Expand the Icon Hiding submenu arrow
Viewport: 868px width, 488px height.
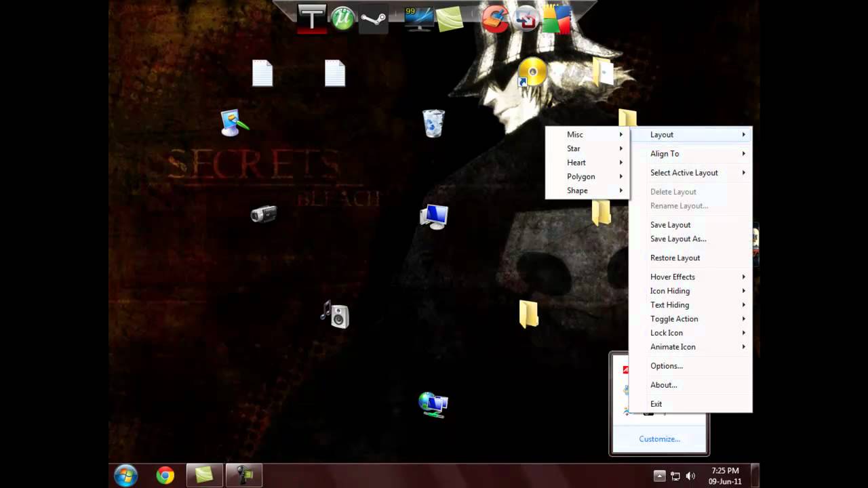click(744, 291)
